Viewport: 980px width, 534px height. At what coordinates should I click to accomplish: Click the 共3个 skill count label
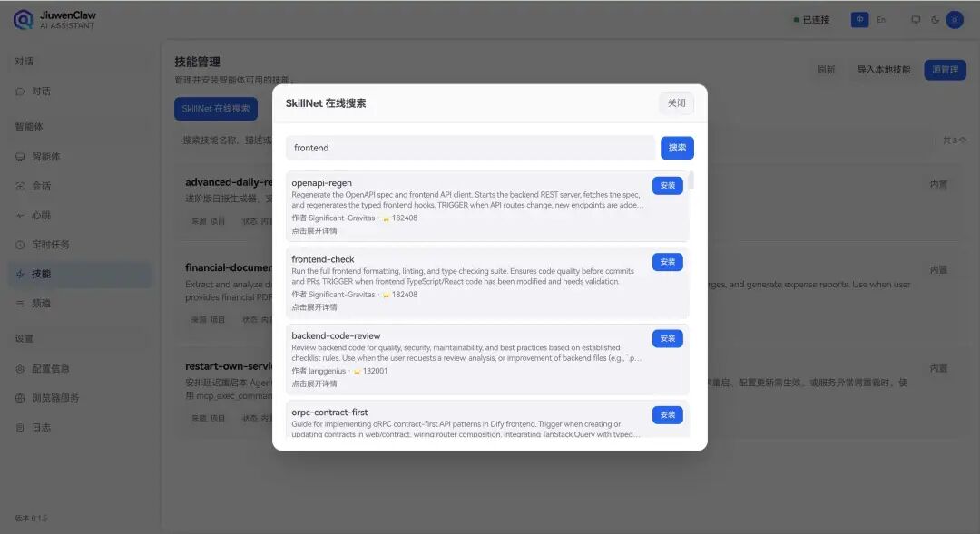955,141
